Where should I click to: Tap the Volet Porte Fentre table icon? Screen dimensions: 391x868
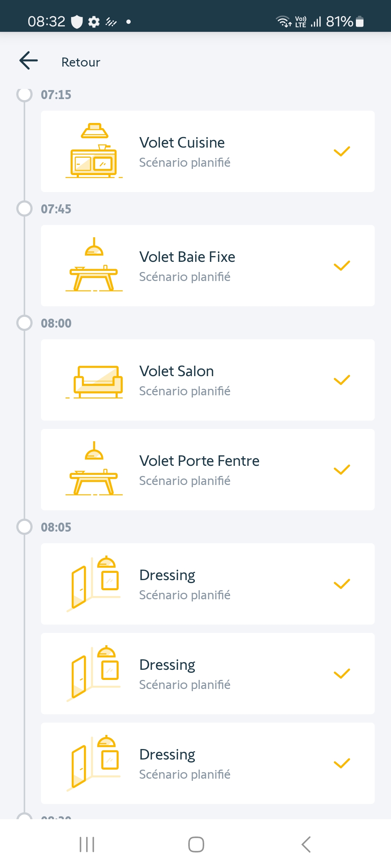94,469
